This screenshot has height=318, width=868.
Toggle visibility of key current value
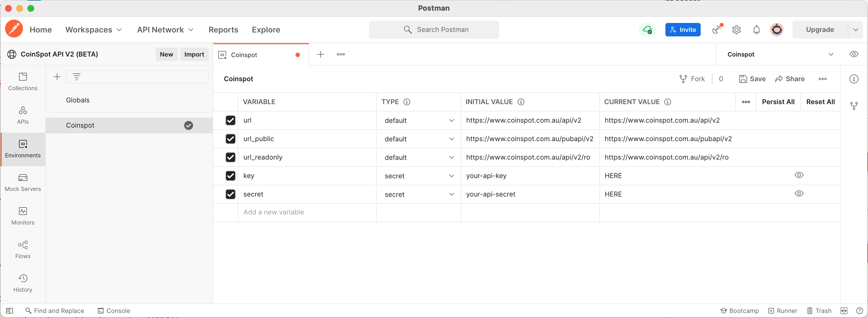click(x=799, y=175)
